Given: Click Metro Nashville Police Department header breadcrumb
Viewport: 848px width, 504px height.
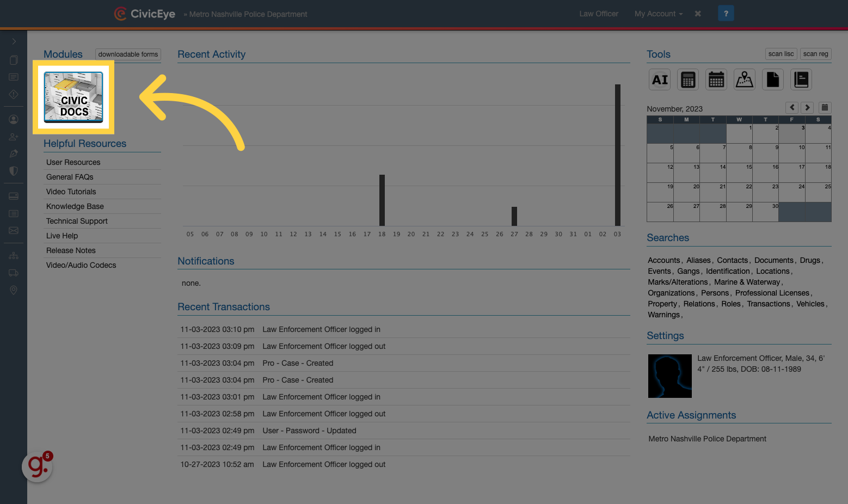Looking at the screenshot, I should pyautogui.click(x=248, y=14).
